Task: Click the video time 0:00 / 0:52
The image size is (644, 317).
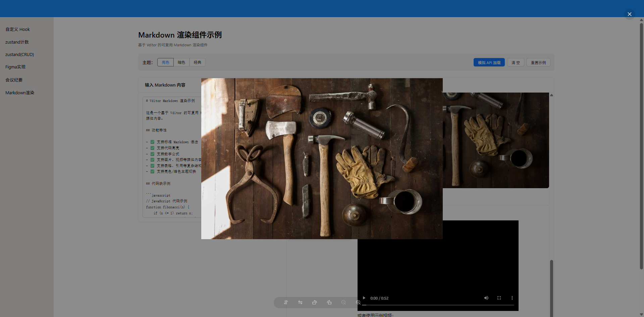Action: [379, 298]
